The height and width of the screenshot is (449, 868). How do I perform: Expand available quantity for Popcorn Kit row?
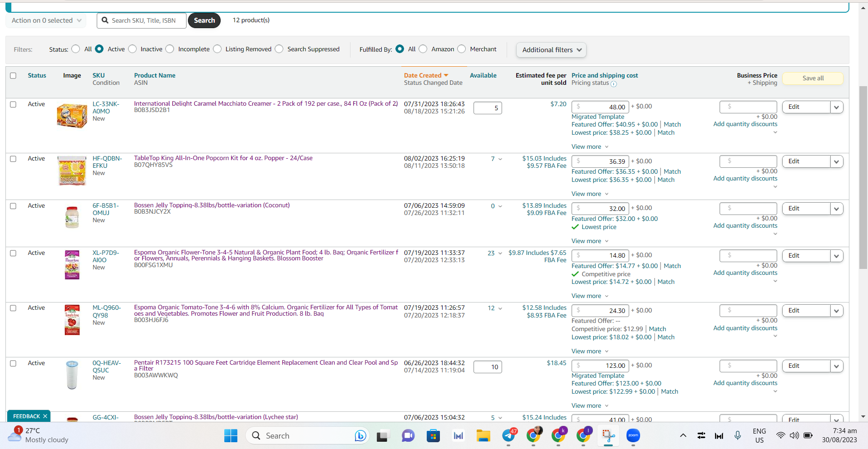500,159
